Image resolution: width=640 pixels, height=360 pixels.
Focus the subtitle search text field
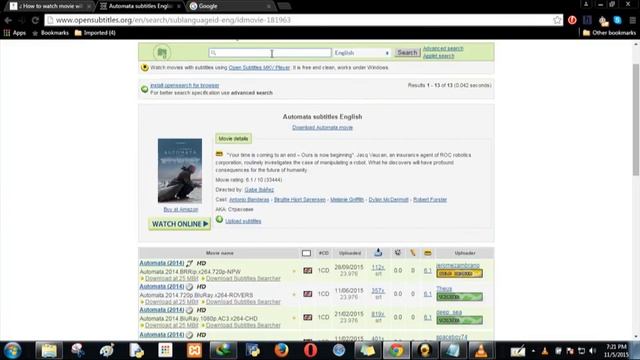(270, 53)
